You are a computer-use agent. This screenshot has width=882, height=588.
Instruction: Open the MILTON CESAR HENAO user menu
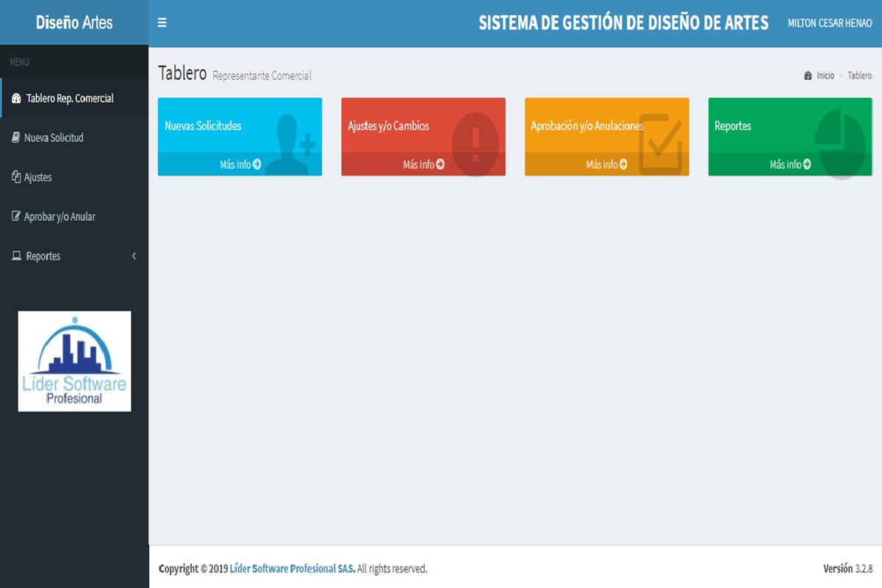pyautogui.click(x=829, y=24)
